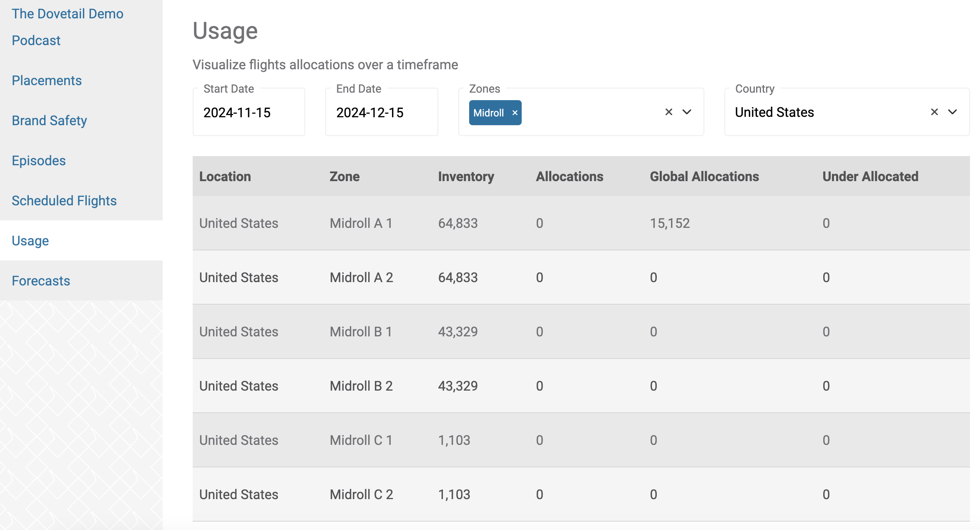
Task: Open Brand Safety page
Action: (x=49, y=120)
